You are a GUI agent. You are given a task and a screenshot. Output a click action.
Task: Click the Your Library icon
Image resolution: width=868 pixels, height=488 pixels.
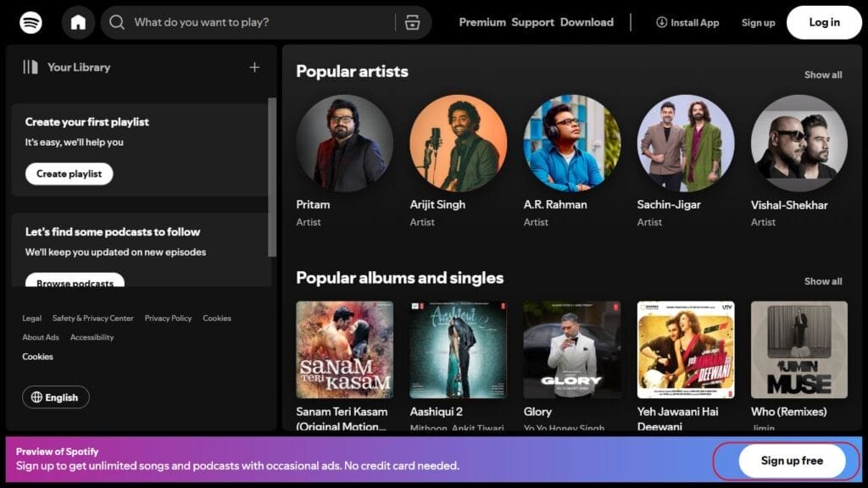click(x=31, y=67)
